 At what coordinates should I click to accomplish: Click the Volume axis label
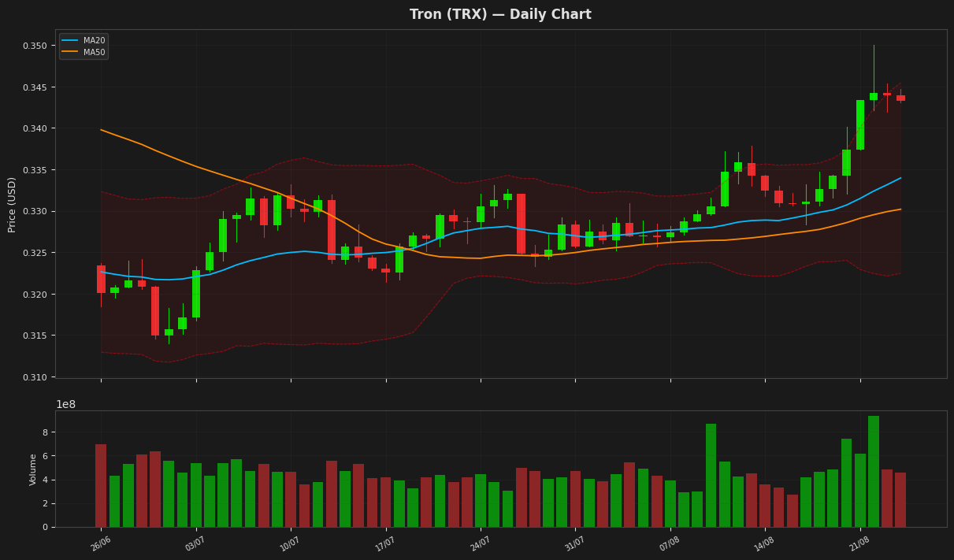pyautogui.click(x=33, y=469)
